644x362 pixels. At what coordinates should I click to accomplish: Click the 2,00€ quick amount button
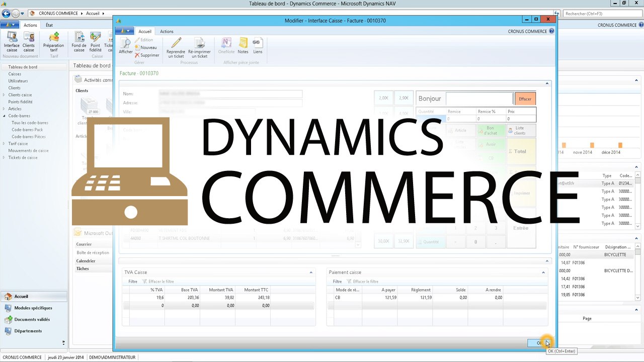[x=383, y=98]
